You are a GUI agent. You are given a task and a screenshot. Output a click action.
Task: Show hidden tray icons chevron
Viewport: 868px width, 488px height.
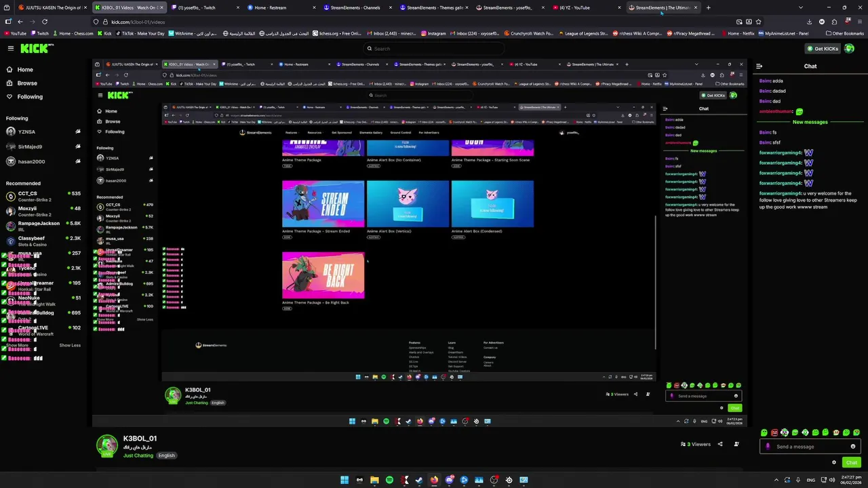point(776,480)
